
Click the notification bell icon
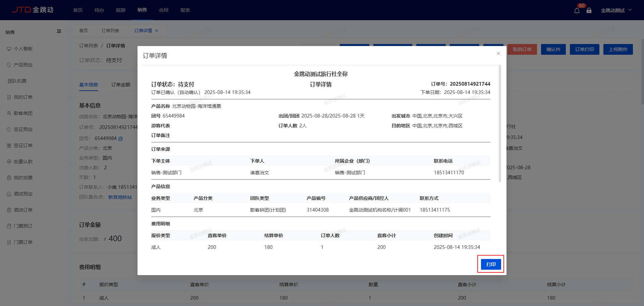coord(577,11)
